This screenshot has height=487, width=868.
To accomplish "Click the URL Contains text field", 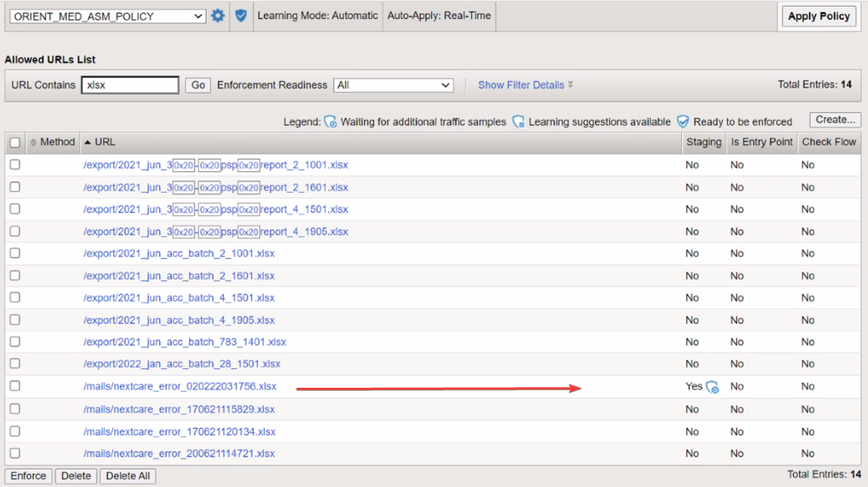I will (x=130, y=85).
